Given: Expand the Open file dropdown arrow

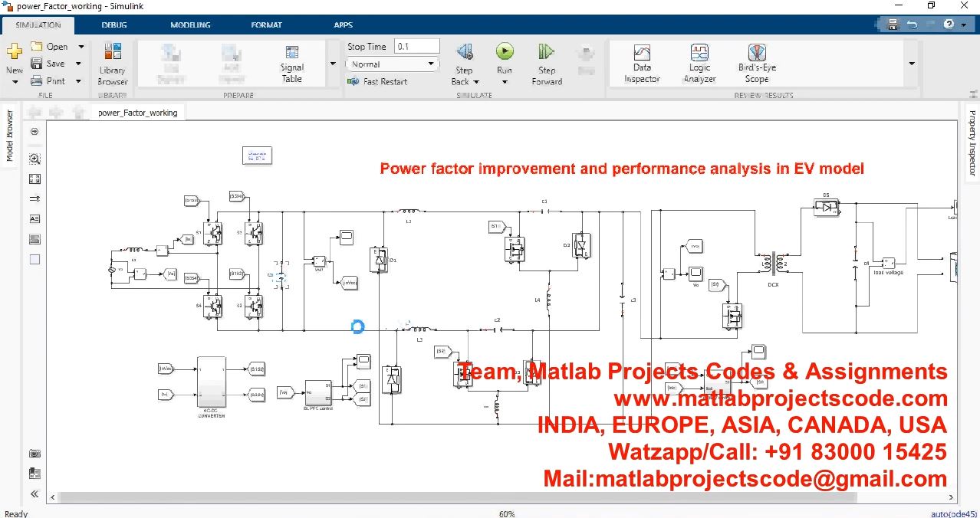Looking at the screenshot, I should pos(82,47).
